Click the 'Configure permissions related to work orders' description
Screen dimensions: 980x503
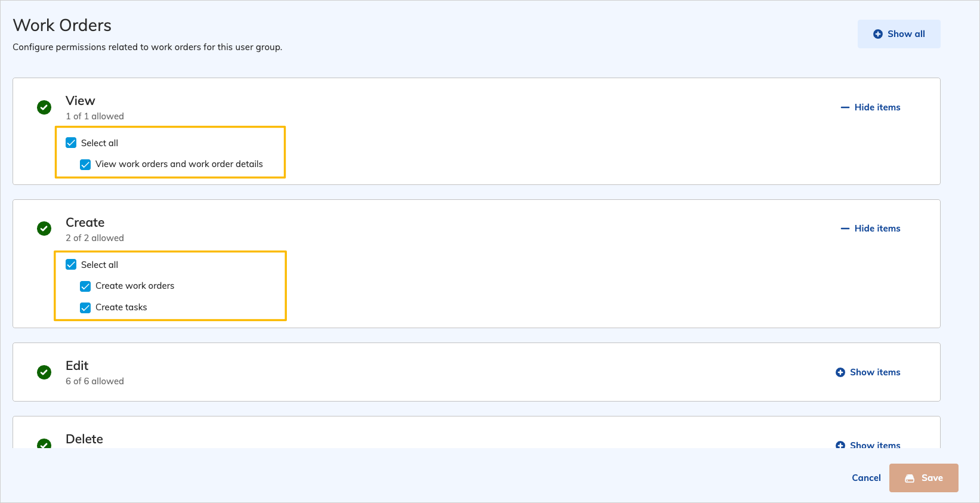tap(147, 47)
